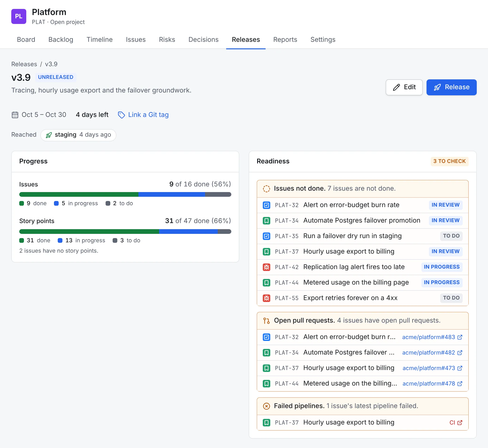Viewport: 488px width, 448px height.
Task: Click the blue swatch beside 13 in progress
Action: (60, 240)
